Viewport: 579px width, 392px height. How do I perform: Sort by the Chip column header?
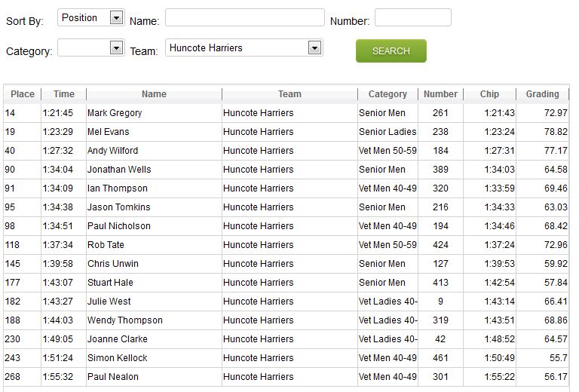pos(489,94)
